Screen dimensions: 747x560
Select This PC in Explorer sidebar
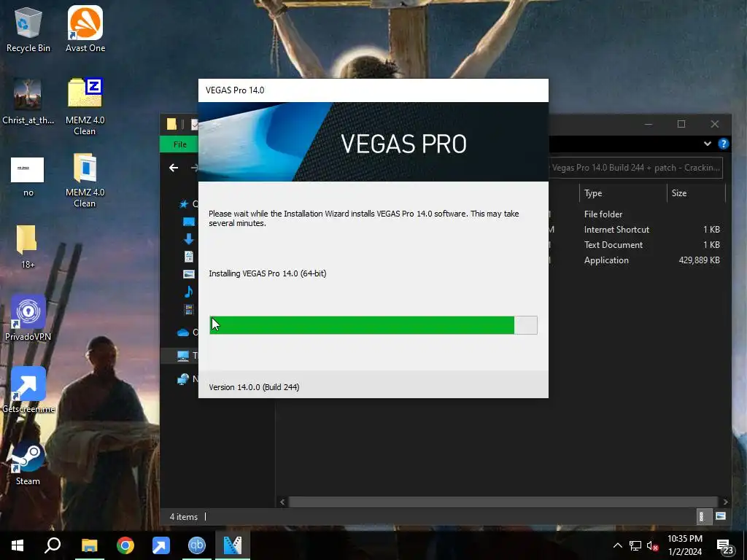tap(183, 356)
